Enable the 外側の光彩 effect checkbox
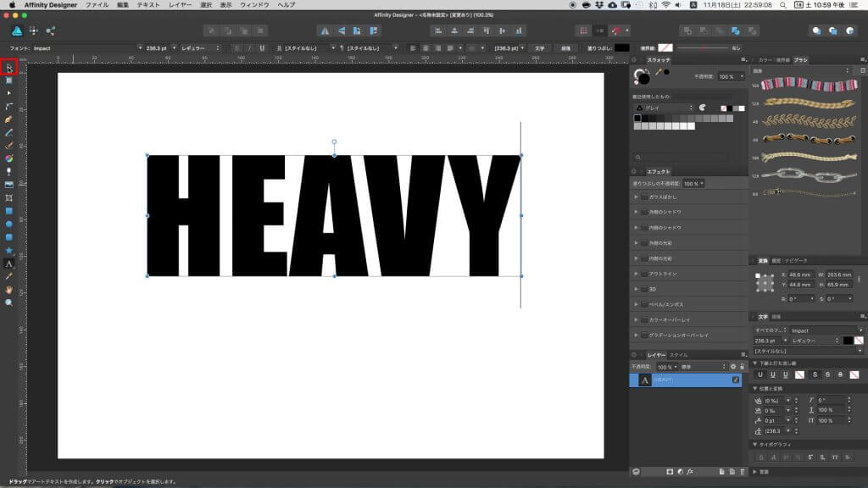868x488 pixels. tap(644, 243)
